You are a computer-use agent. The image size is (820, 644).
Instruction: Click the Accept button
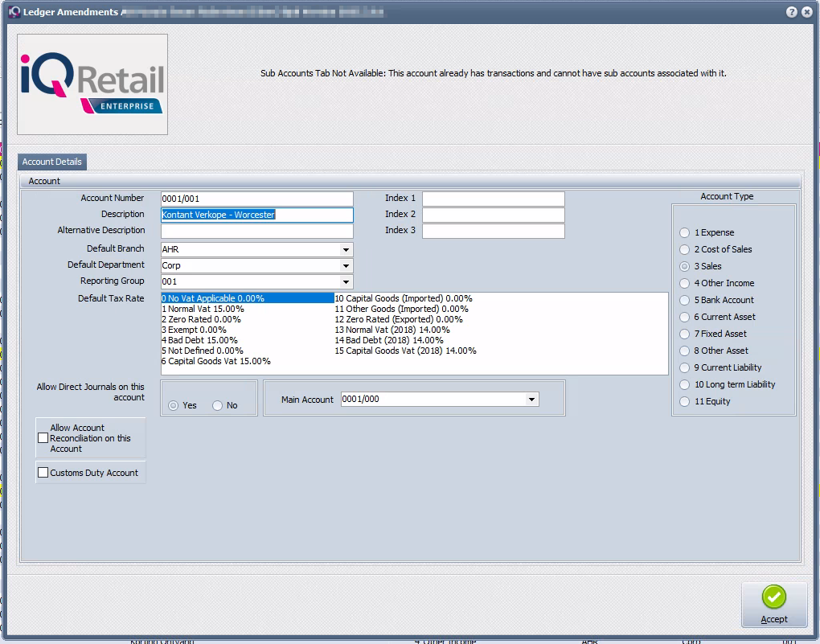coord(774,605)
